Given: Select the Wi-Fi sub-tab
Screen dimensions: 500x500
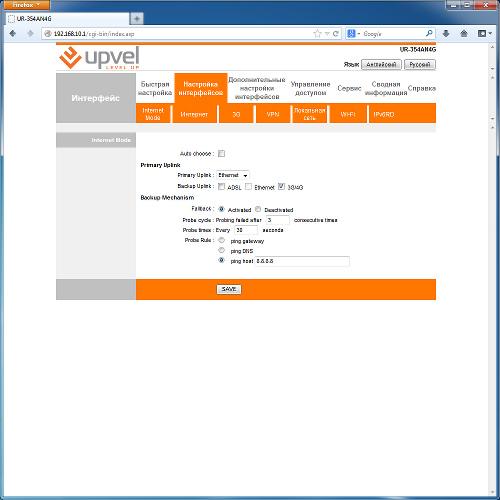Looking at the screenshot, I should (348, 114).
